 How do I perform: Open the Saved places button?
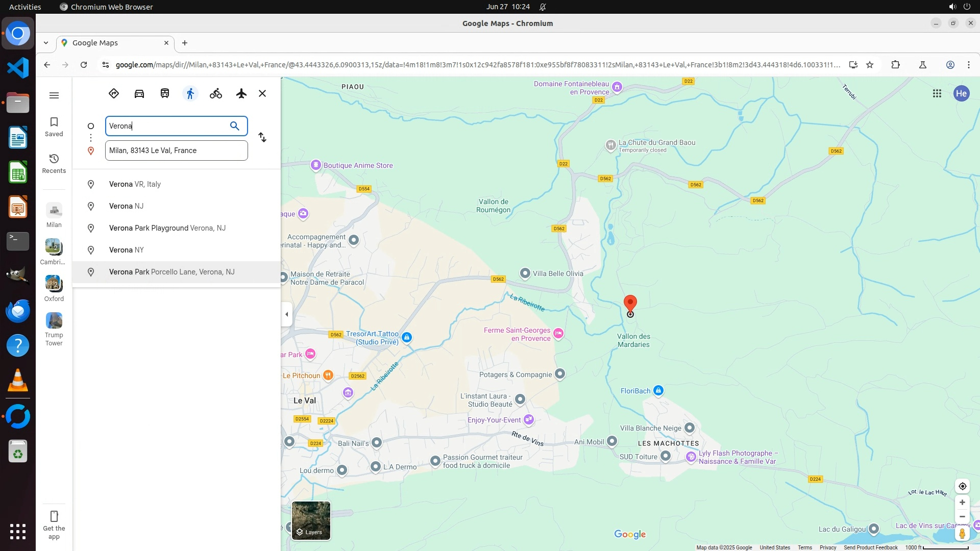(x=54, y=127)
